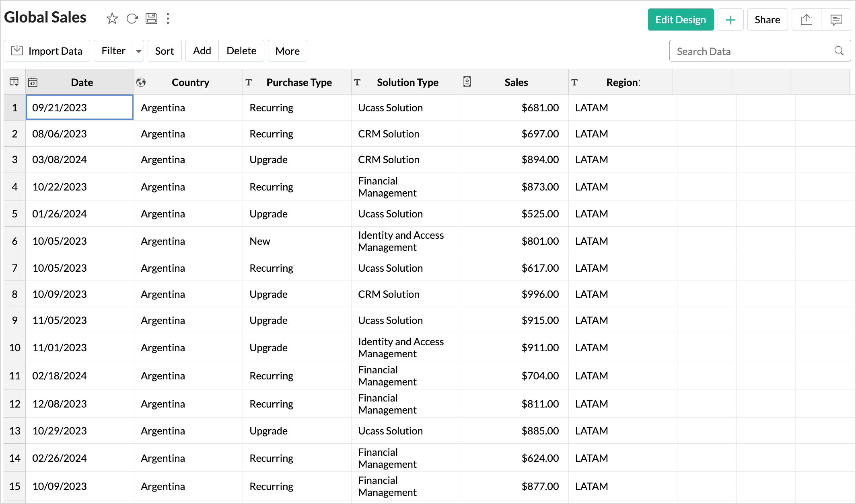Click the sales value $885.00
The image size is (856, 504).
pos(540,431)
